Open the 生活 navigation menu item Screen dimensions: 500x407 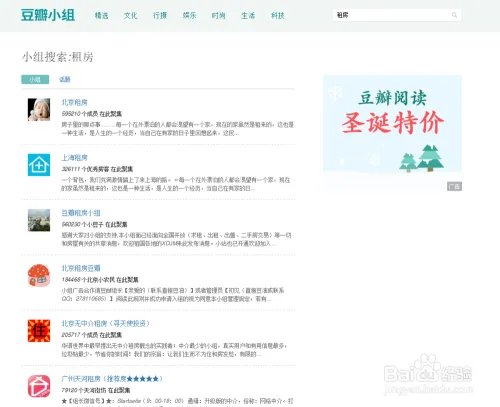click(x=248, y=15)
